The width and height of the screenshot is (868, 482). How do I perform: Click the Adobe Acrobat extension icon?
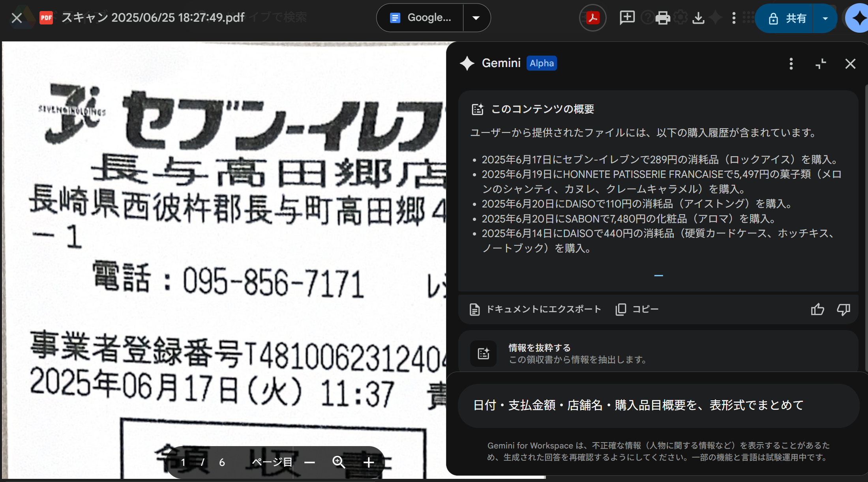(x=592, y=18)
